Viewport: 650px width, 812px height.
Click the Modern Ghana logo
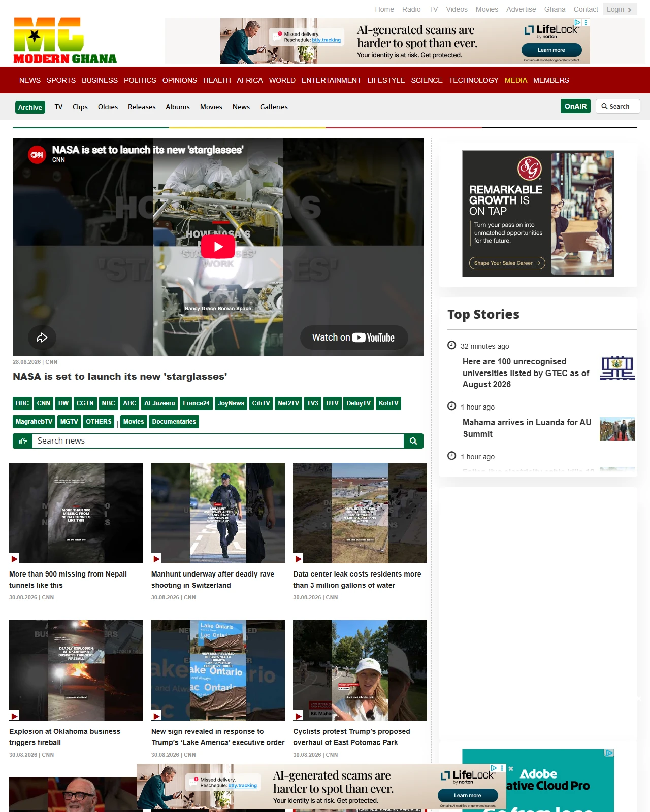[x=65, y=41]
